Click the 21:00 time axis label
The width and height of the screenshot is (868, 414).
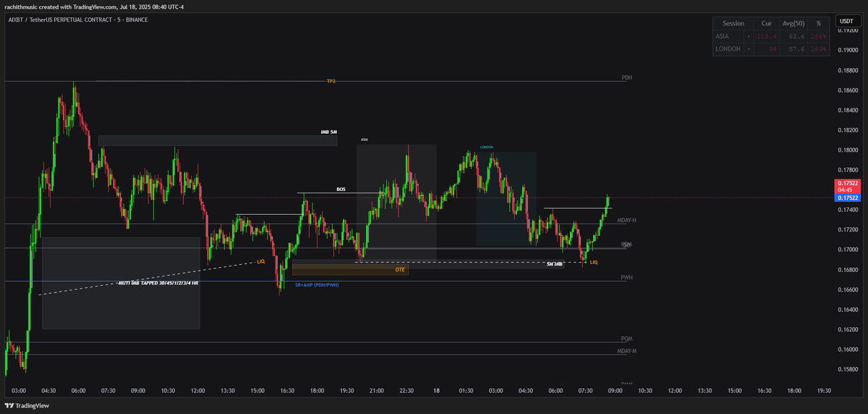[376, 391]
